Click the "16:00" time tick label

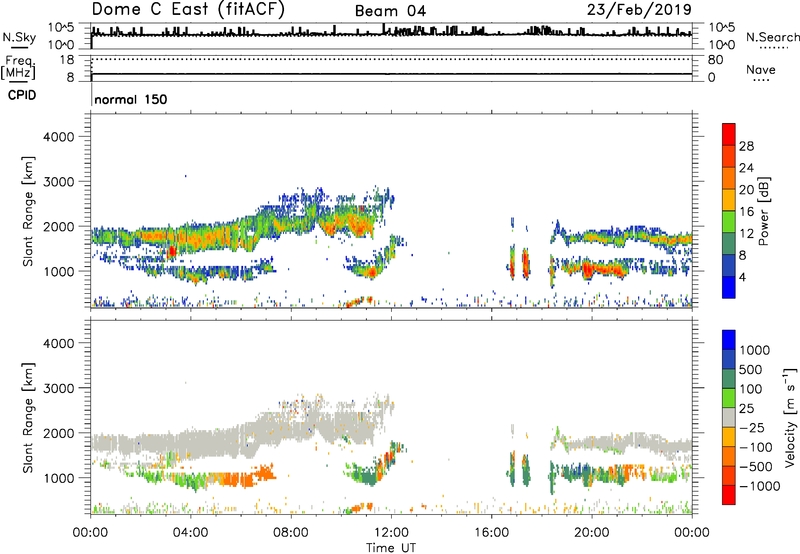491,533
